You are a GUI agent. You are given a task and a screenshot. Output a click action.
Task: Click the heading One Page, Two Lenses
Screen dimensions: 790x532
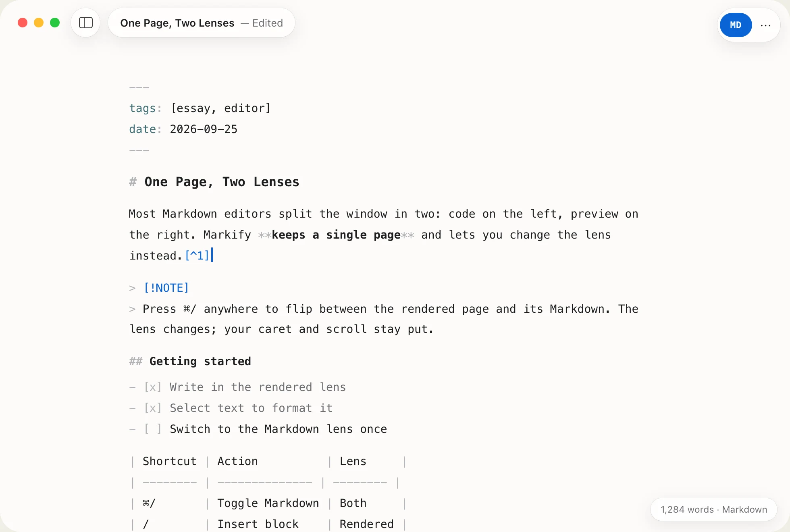[222, 182]
